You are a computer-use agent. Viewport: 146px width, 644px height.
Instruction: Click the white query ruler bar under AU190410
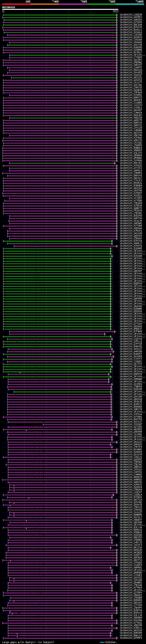60,9
